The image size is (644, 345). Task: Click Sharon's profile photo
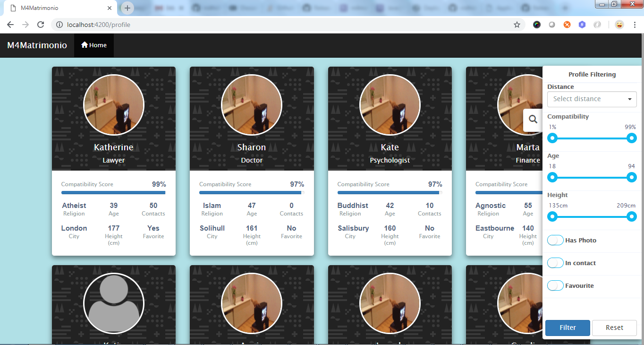(x=252, y=105)
